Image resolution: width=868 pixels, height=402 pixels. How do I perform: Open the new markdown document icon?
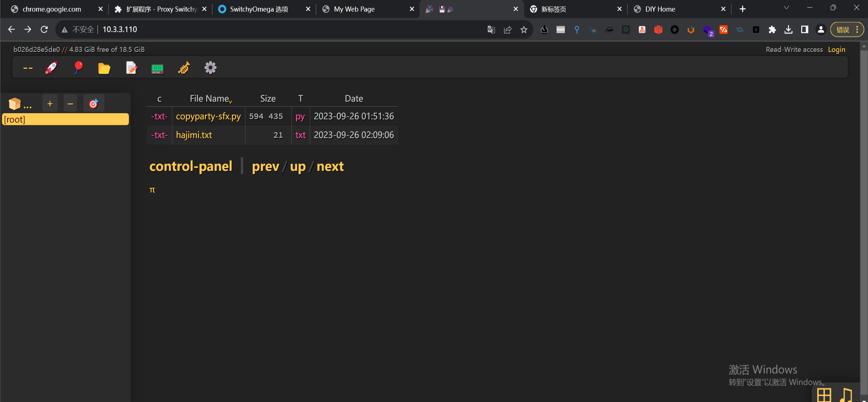click(131, 68)
